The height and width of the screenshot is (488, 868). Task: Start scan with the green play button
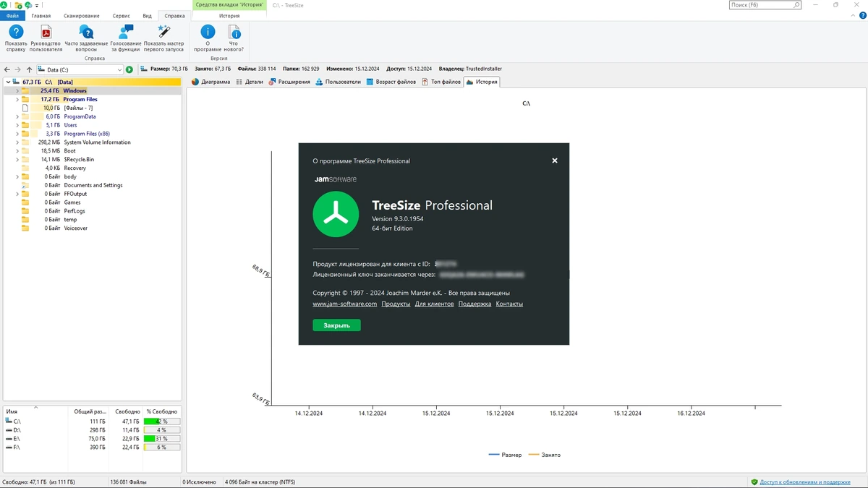pos(129,69)
